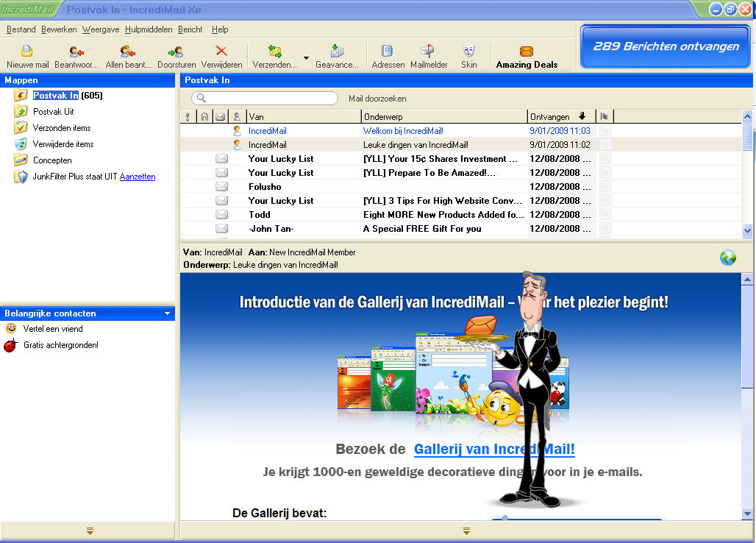Image resolution: width=756 pixels, height=543 pixels.
Task: Toggle flag on John Tan message row
Action: click(x=605, y=228)
